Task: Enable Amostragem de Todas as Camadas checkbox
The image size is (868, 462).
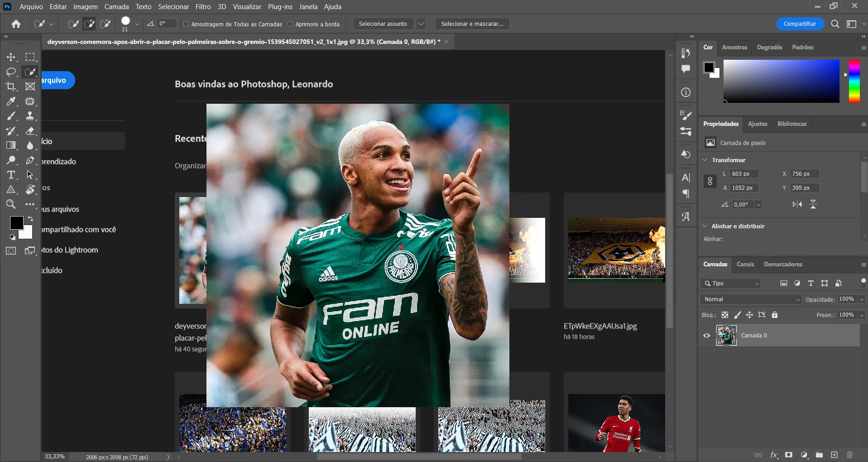Action: (186, 24)
